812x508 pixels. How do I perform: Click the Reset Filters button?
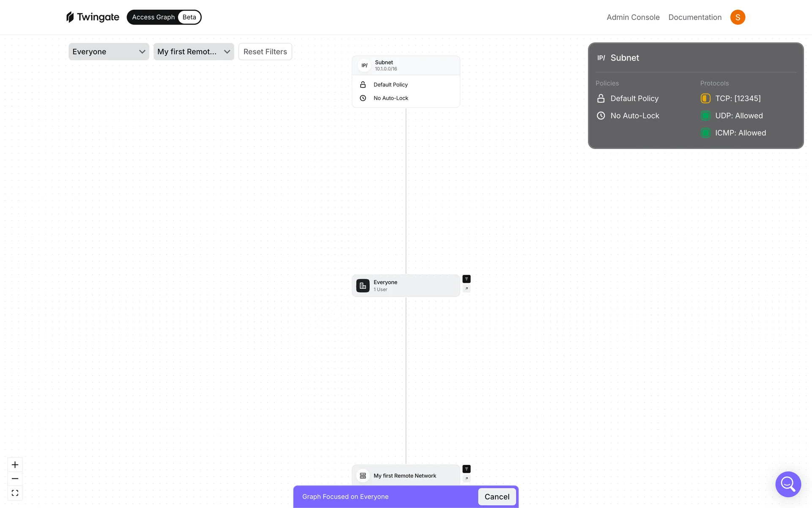click(265, 52)
